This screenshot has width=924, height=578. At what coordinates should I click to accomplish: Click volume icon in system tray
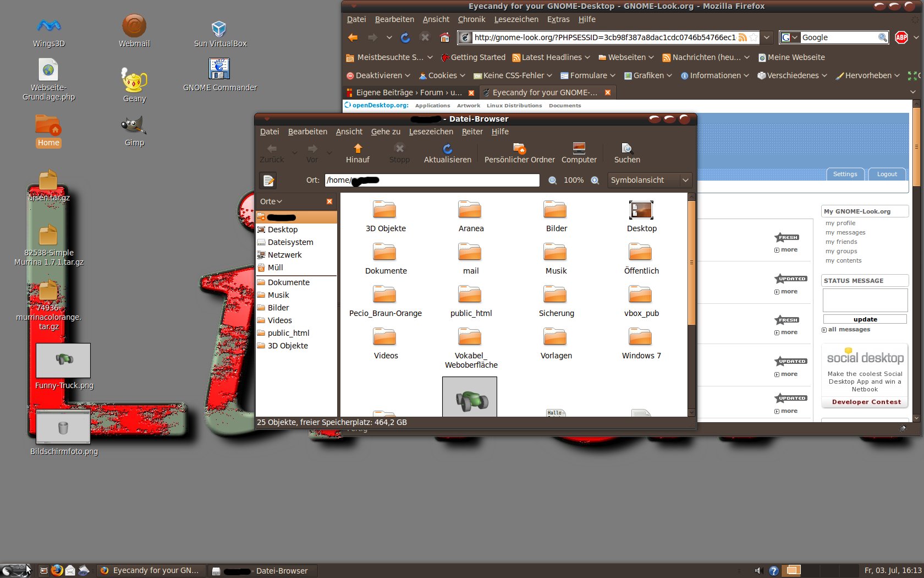[x=758, y=570]
